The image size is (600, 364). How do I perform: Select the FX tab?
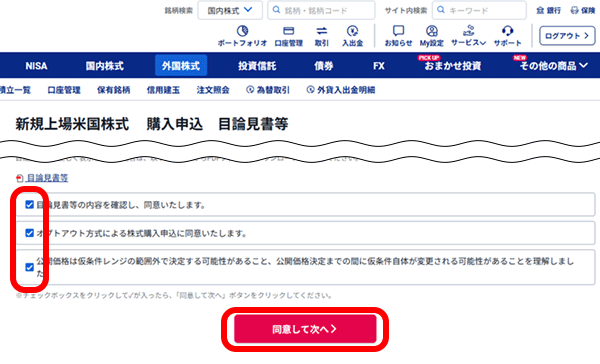click(x=378, y=66)
